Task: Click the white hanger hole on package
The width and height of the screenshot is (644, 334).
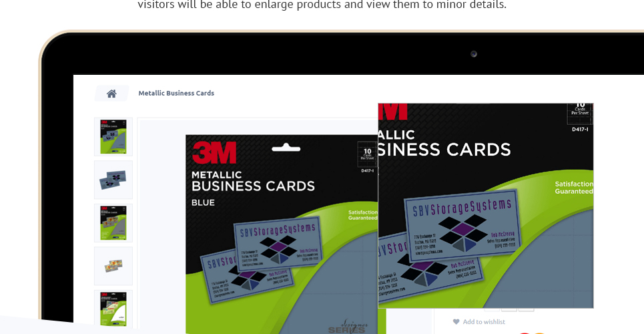Action: [286, 148]
